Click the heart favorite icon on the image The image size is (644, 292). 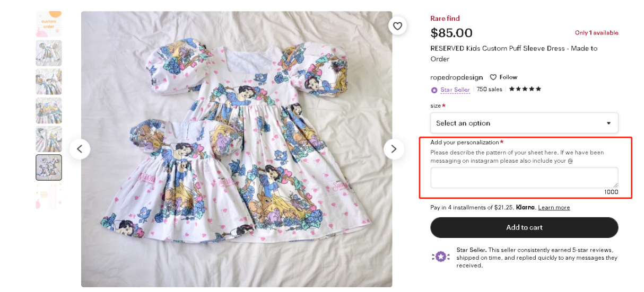coord(397,25)
